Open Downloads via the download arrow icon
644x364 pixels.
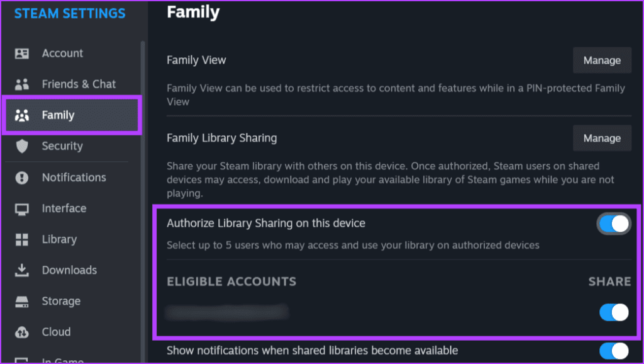coord(25,270)
